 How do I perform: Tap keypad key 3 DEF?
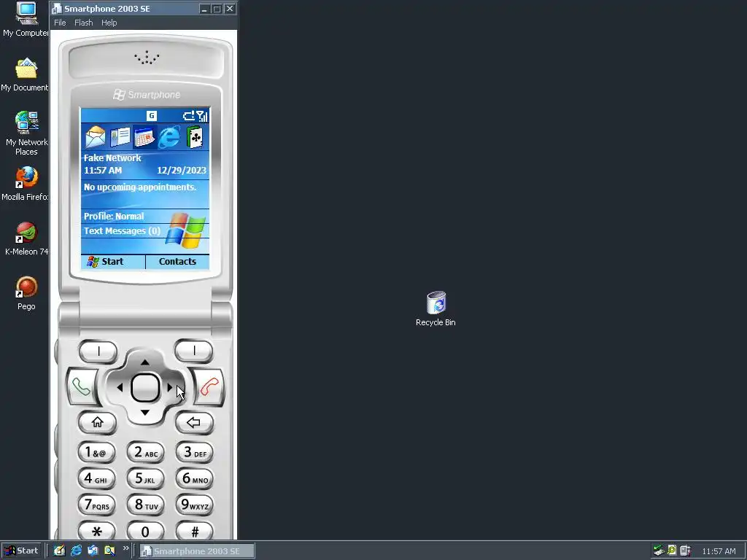click(x=194, y=452)
